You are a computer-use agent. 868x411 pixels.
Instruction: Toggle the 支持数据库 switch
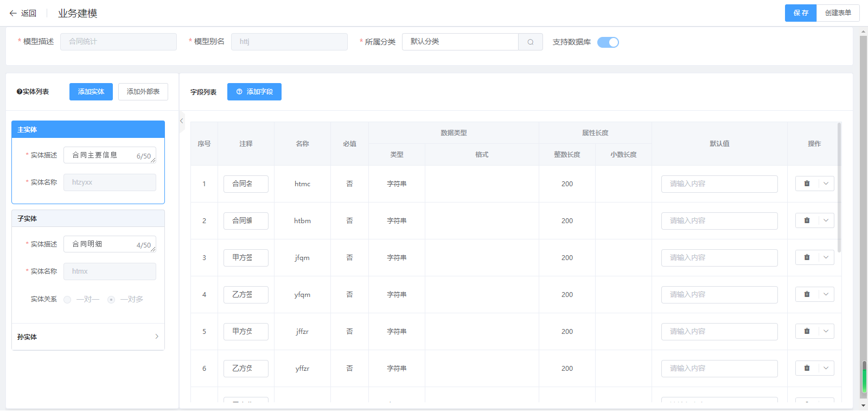coord(608,42)
